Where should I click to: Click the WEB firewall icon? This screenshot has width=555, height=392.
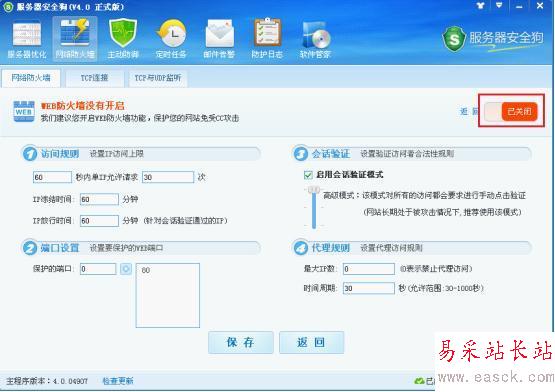click(x=24, y=111)
